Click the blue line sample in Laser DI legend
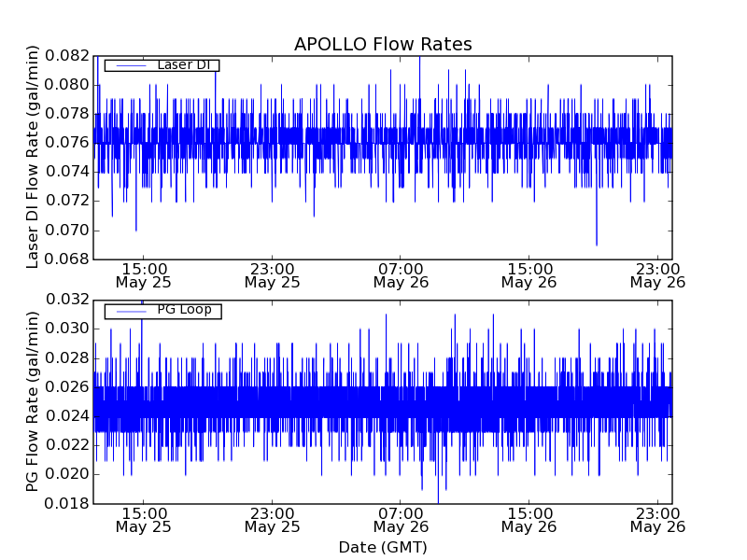 coord(130,65)
